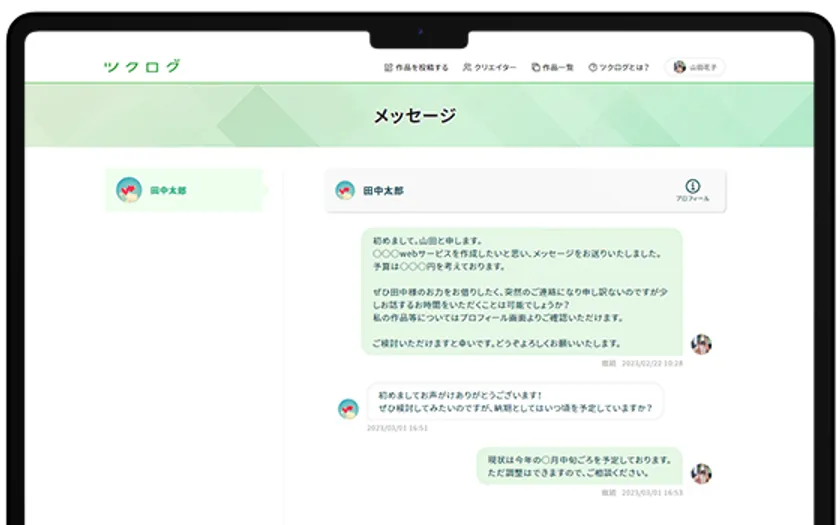Click 田中太郎's avatar next to his reply
This screenshot has height=525, width=840.
[x=348, y=408]
